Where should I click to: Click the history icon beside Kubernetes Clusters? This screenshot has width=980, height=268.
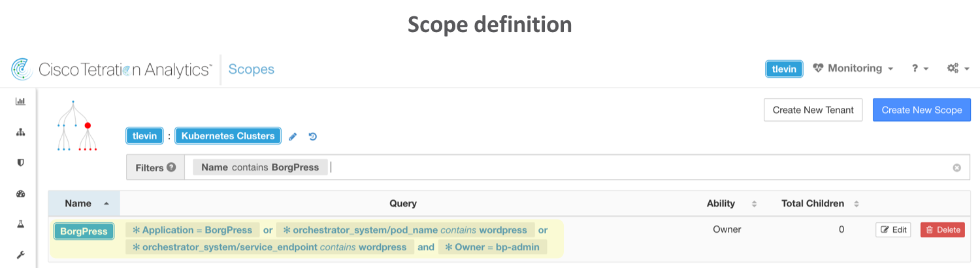pyautogui.click(x=312, y=137)
